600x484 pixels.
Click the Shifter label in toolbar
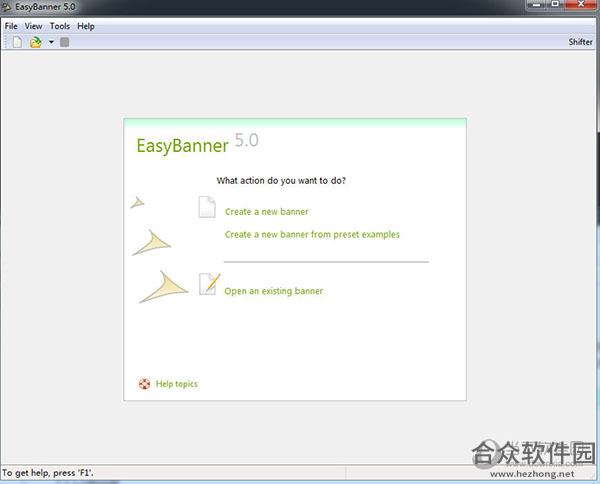(x=580, y=42)
